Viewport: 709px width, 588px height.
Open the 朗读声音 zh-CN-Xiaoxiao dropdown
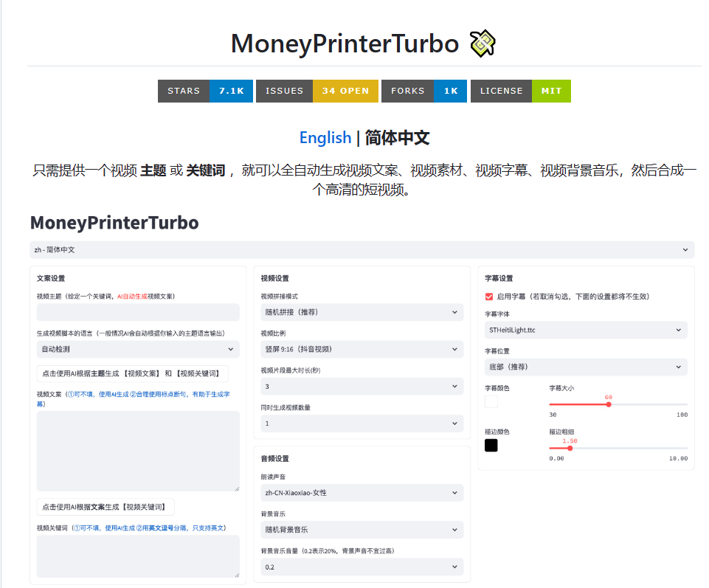click(362, 493)
